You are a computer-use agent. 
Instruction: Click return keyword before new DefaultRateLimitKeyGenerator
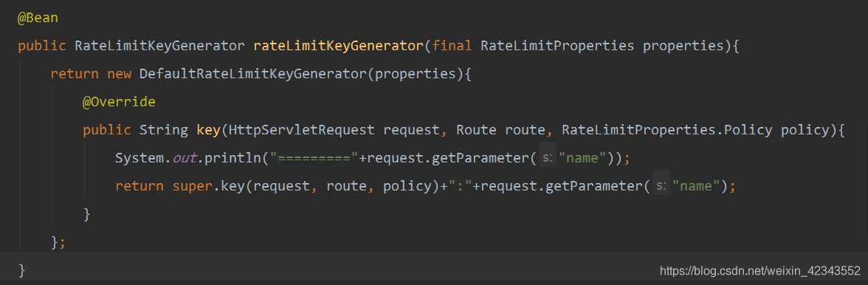pos(74,74)
